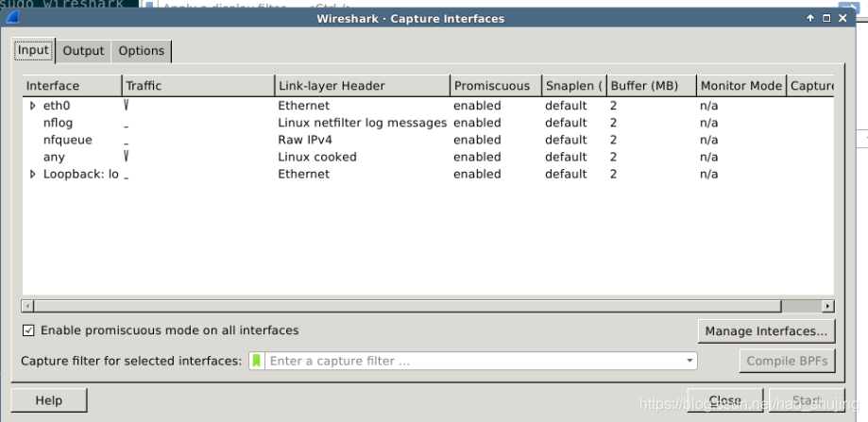Select the nfqueue interface row

pyautogui.click(x=428, y=140)
